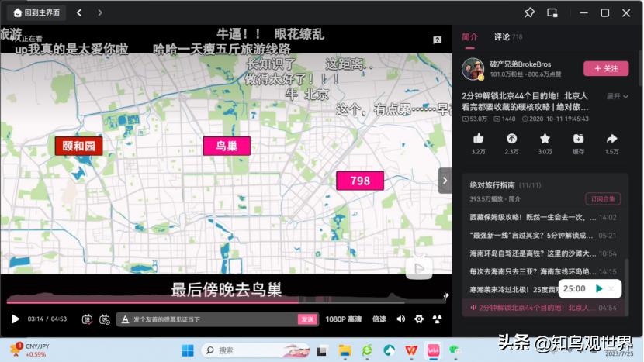Seek on the video progress bar
Viewport: 644px width, 362px height.
click(x=226, y=302)
